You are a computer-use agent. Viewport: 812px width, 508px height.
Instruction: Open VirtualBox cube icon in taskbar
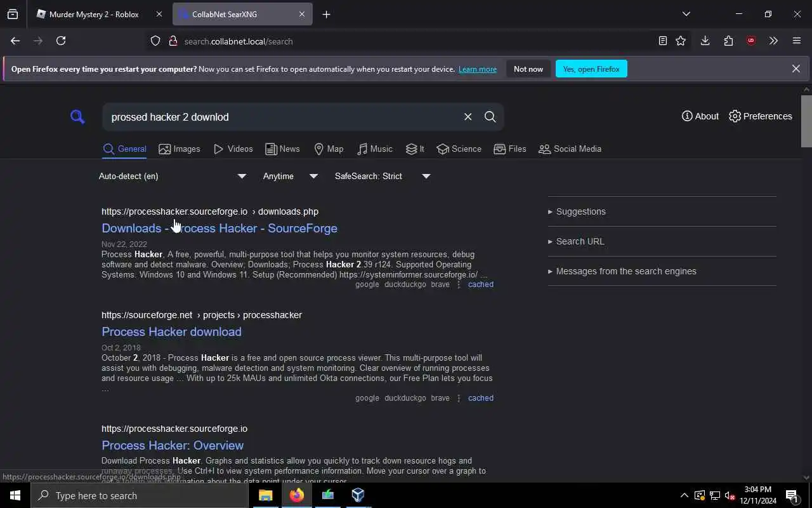coord(358,495)
